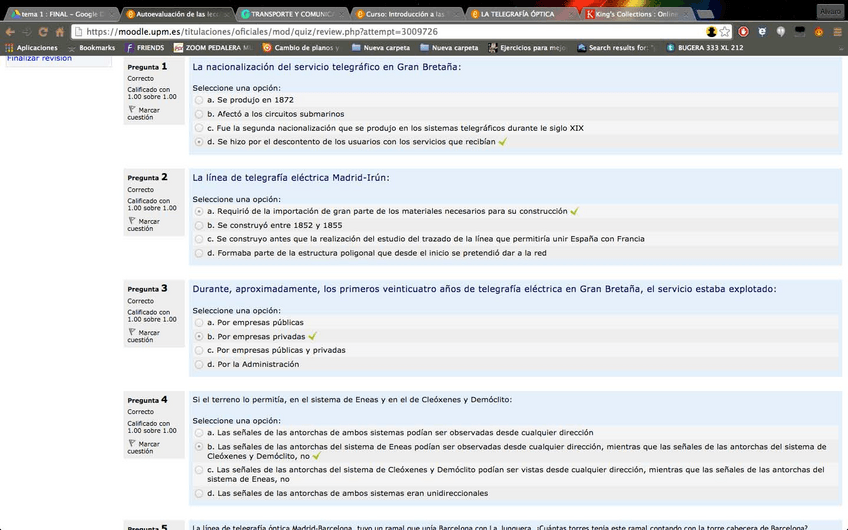Go to the browser home page icon
The height and width of the screenshot is (530, 848).
coord(60,32)
